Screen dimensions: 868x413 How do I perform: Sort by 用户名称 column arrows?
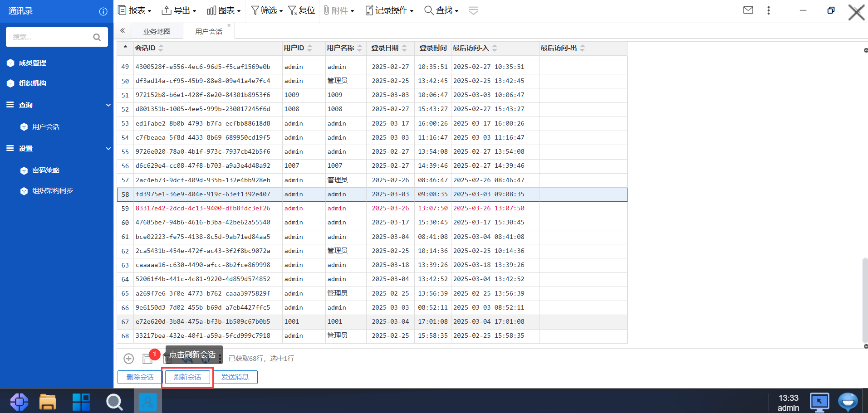(x=360, y=48)
